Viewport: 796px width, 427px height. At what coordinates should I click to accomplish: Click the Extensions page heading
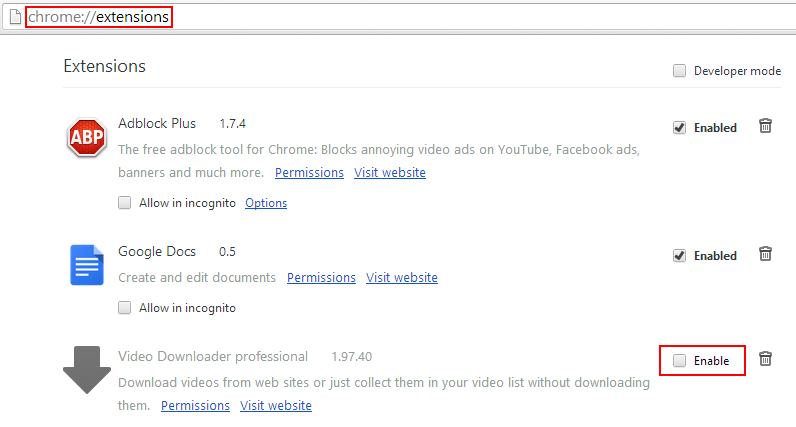click(105, 66)
